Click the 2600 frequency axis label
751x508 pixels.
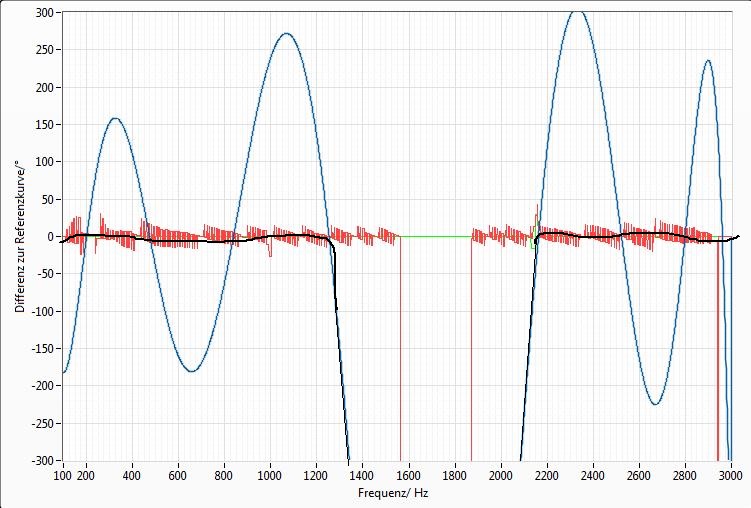tap(639, 476)
